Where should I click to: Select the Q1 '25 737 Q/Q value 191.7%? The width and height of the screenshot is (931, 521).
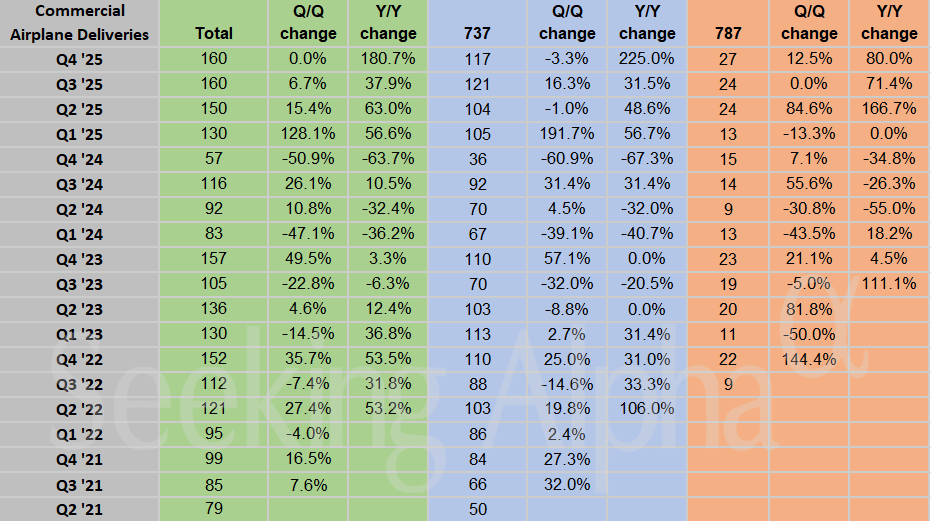coord(567,134)
